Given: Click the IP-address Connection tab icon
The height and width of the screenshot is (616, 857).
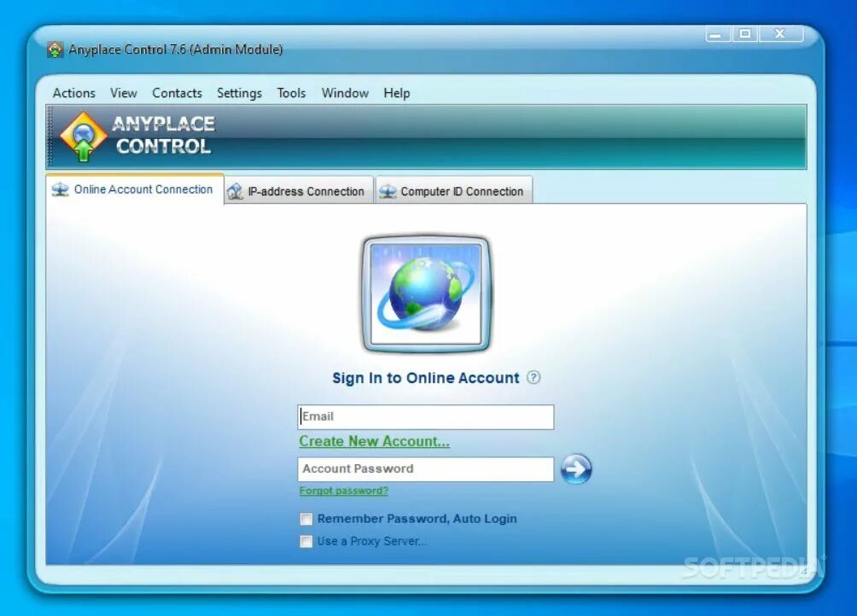Looking at the screenshot, I should point(235,192).
